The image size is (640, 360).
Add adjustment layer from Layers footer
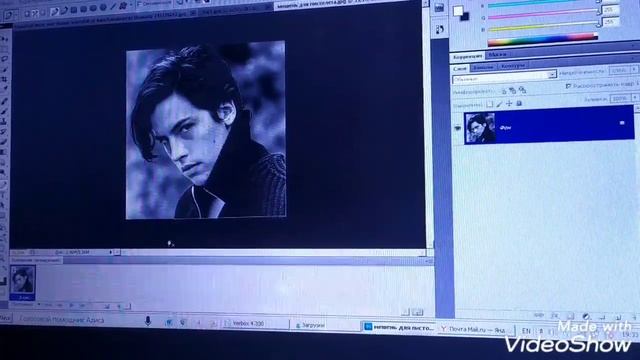586,316
